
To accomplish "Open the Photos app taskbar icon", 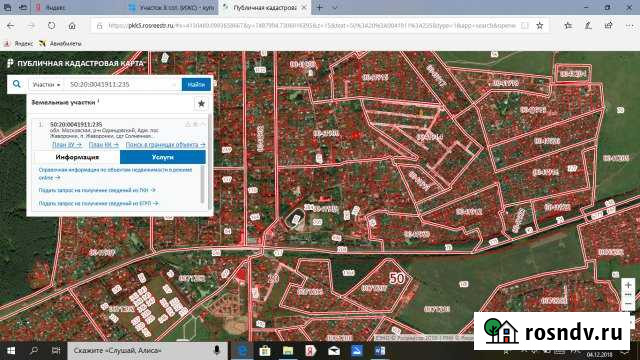I will click(357, 351).
